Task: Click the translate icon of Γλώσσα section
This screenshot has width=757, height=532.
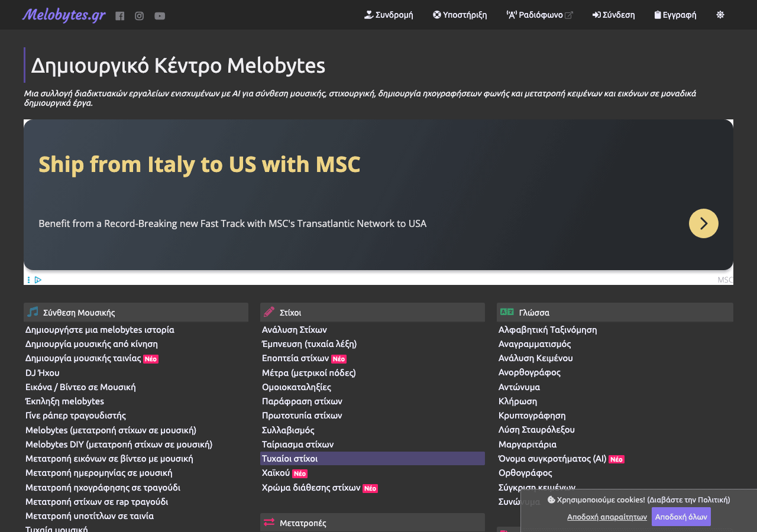Action: [507, 312]
